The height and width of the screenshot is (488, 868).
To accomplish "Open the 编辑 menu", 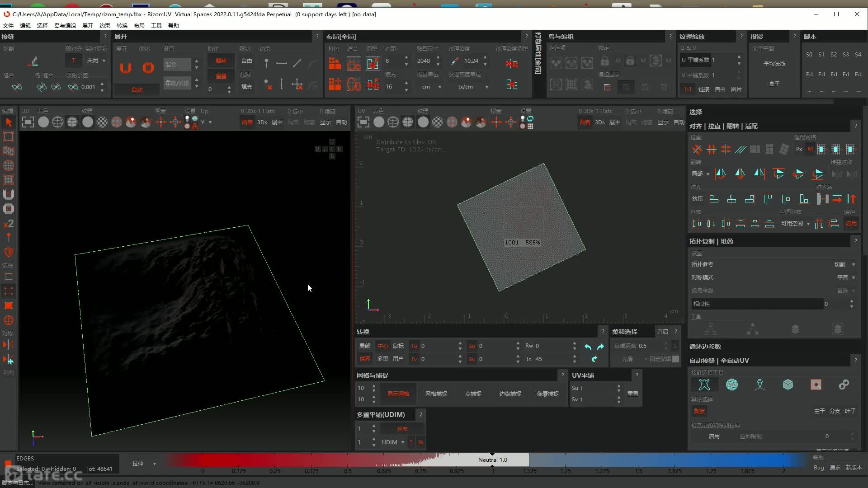I will point(25,26).
